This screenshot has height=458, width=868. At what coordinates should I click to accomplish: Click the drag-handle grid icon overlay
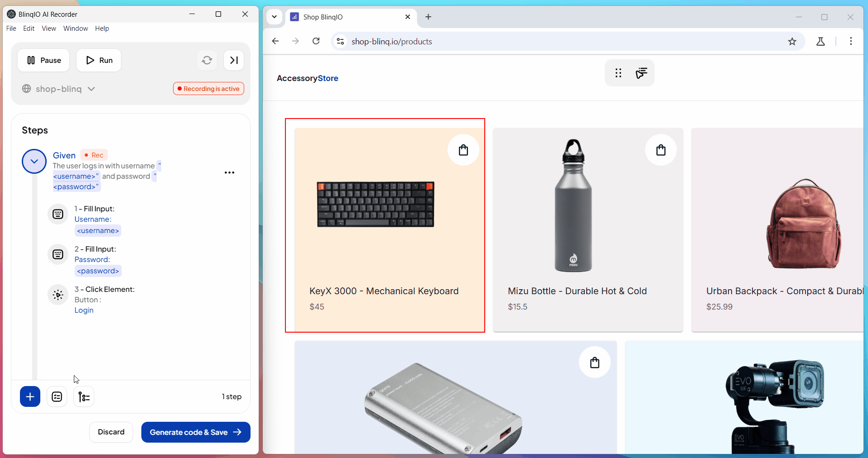pyautogui.click(x=618, y=73)
